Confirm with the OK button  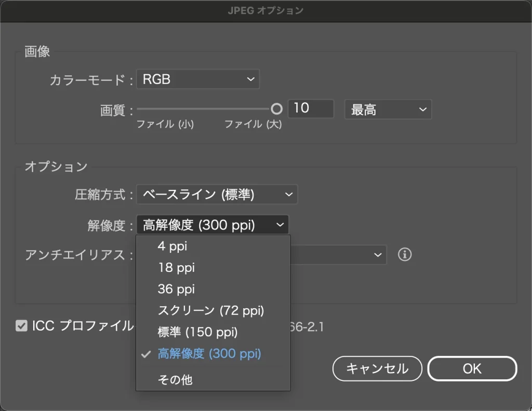tap(472, 368)
